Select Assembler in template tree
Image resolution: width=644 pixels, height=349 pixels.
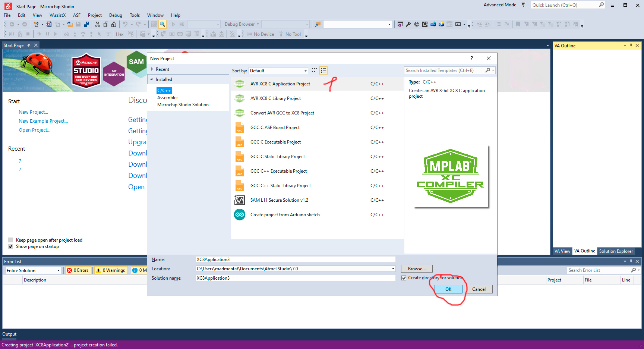tap(168, 98)
